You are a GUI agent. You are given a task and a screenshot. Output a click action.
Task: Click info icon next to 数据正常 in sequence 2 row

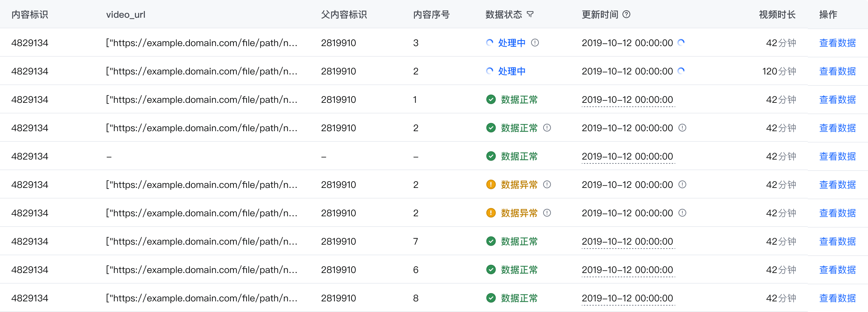click(547, 128)
